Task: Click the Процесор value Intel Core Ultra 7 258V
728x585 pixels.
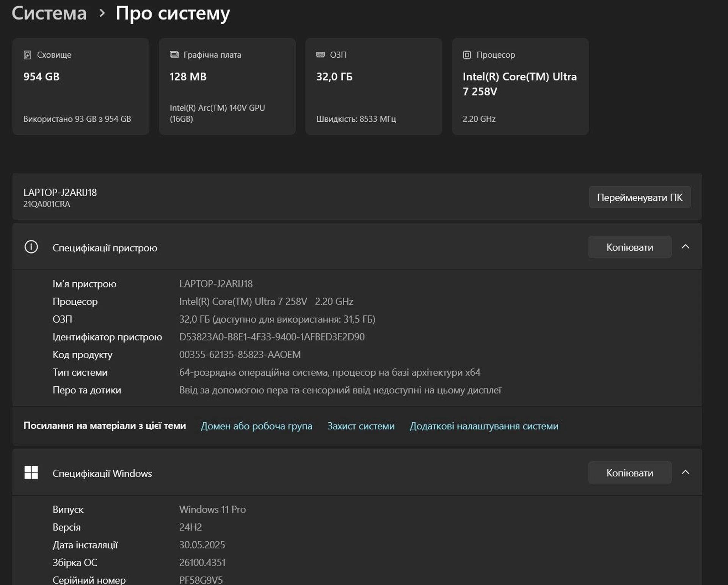Action: [266, 302]
